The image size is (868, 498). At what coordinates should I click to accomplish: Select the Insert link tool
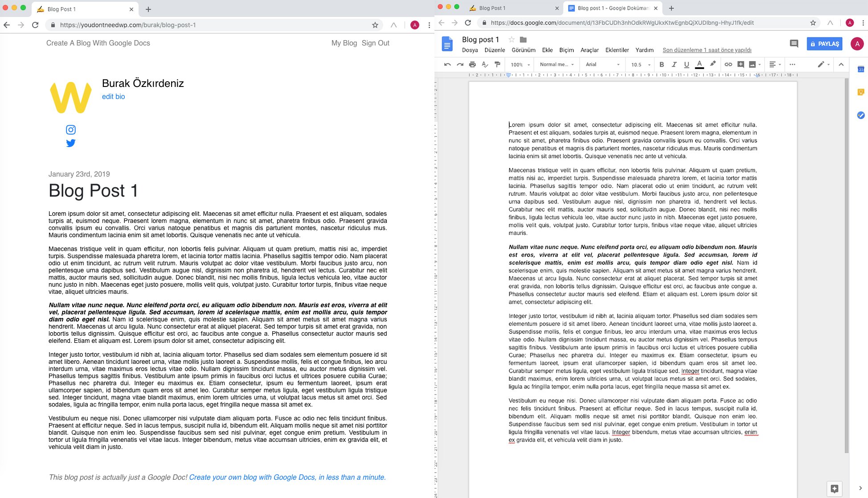click(x=728, y=64)
